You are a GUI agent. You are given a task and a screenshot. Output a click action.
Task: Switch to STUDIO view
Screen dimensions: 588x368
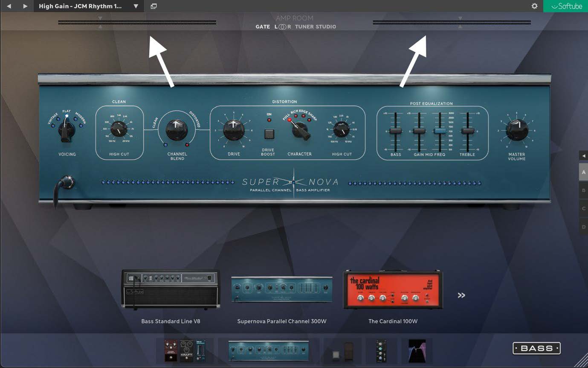[x=326, y=27]
